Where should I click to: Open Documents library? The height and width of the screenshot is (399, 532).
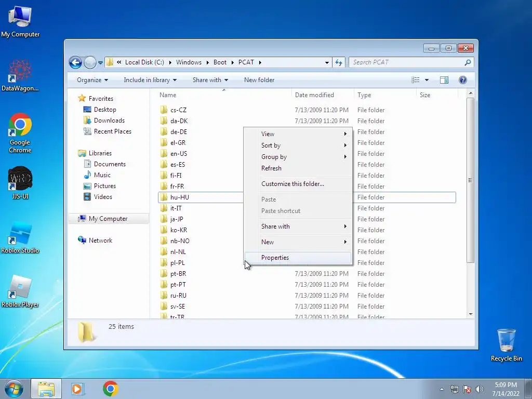(x=110, y=164)
